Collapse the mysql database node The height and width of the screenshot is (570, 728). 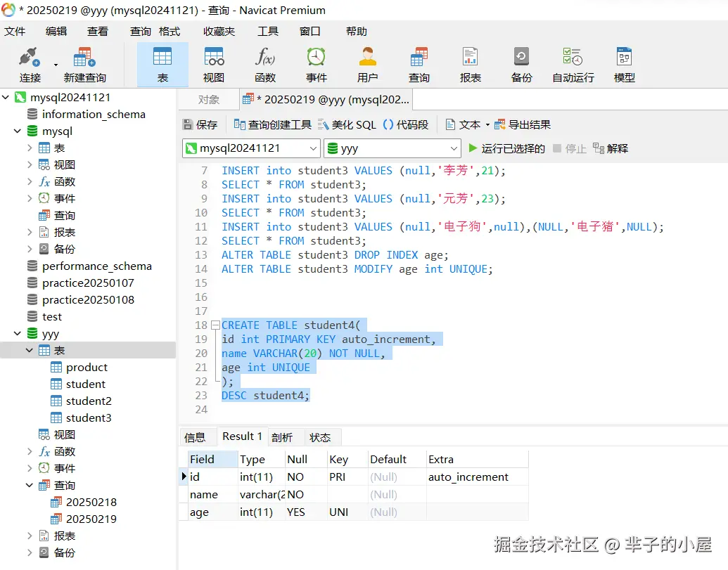click(x=18, y=131)
